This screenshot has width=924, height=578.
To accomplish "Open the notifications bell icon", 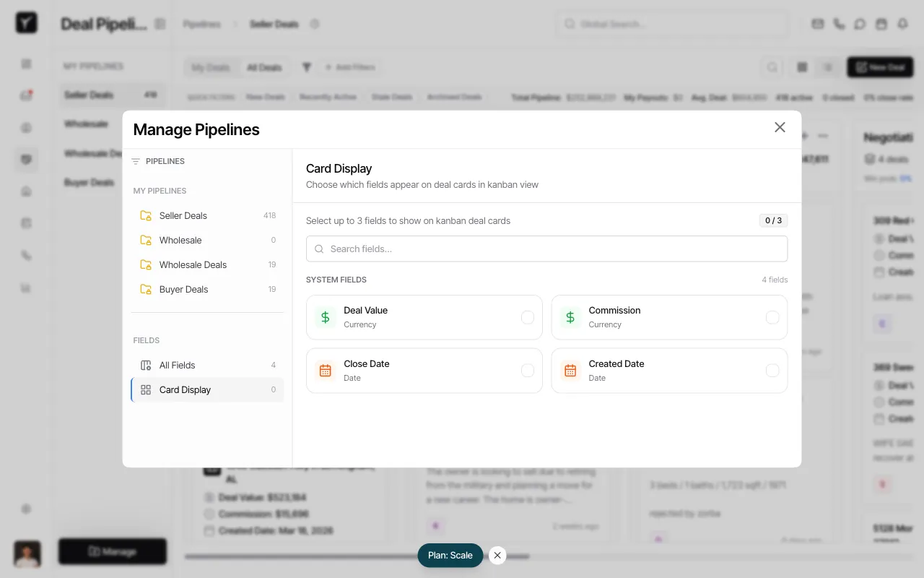I will click(x=902, y=24).
